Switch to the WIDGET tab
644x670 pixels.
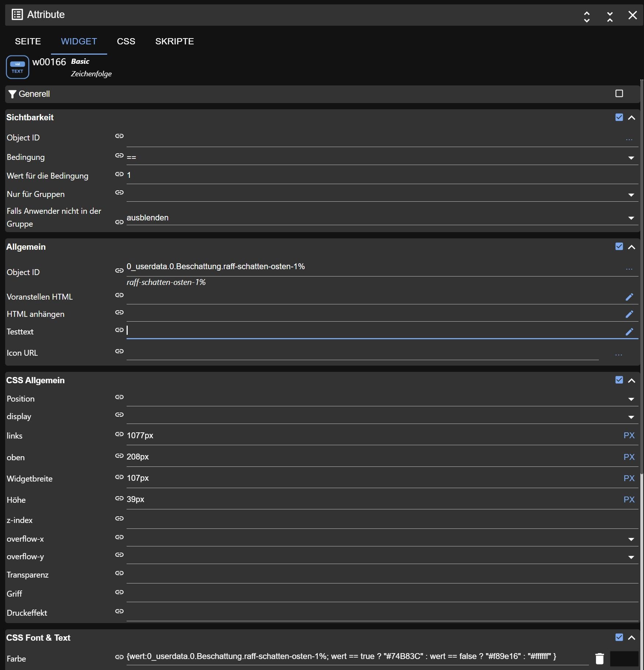click(79, 41)
